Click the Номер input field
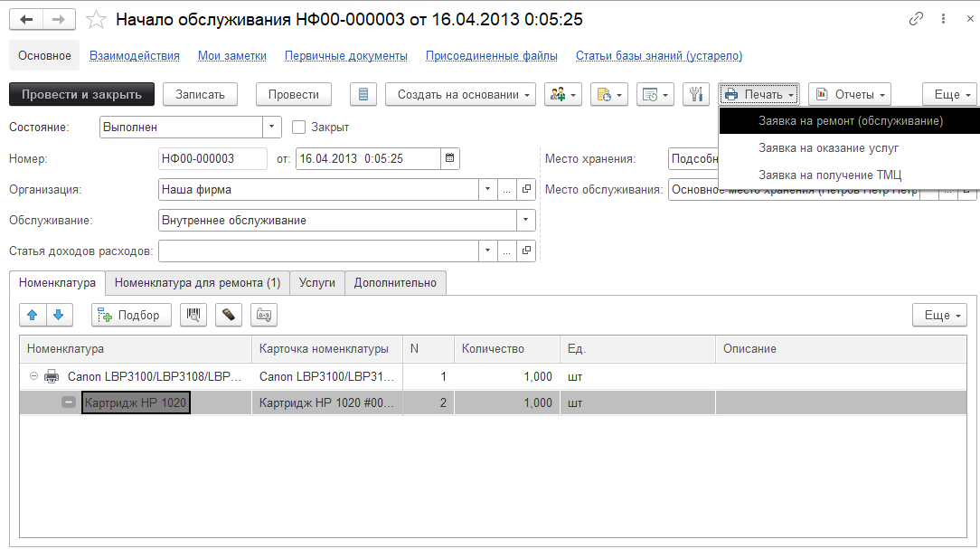Viewport: 980px width, 549px height. pyautogui.click(x=212, y=158)
